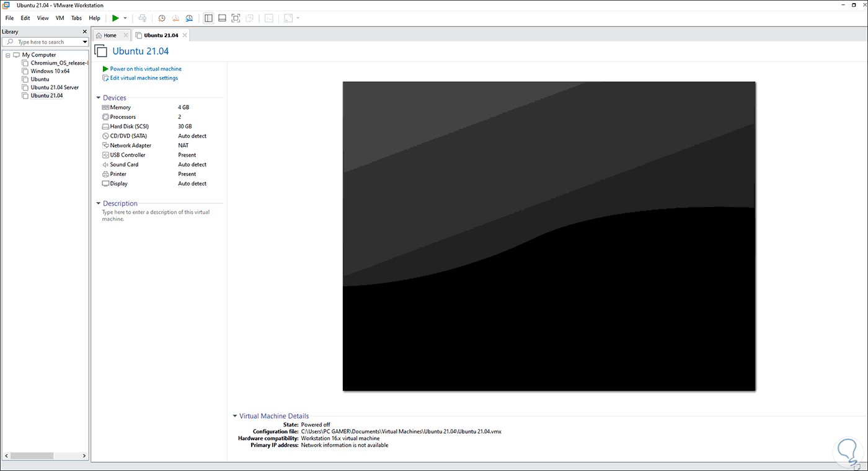Click the green Power On toolbar icon
868x471 pixels.
click(x=115, y=18)
